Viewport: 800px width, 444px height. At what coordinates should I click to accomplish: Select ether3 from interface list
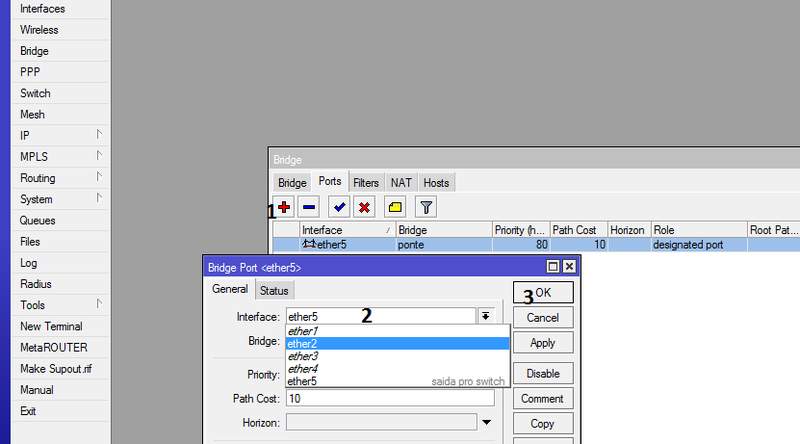[397, 356]
